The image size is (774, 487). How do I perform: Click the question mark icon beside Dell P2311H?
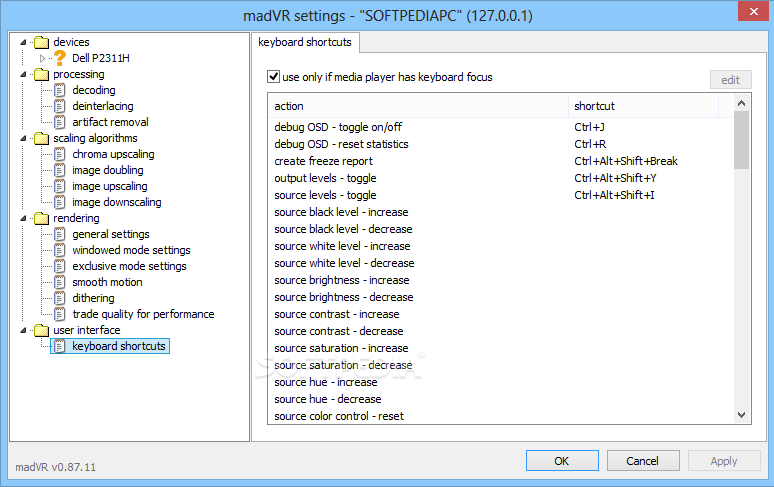tap(60, 58)
